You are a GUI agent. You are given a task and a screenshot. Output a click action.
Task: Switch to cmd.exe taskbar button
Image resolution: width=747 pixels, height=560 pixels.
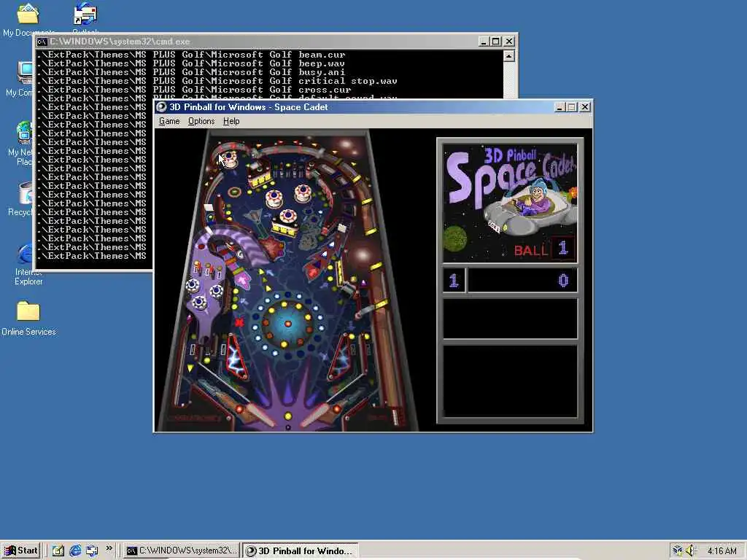pyautogui.click(x=182, y=551)
